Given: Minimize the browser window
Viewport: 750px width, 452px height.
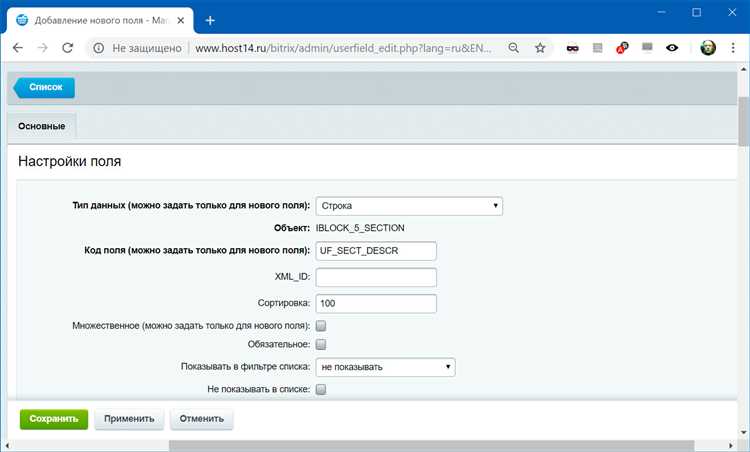Looking at the screenshot, I should point(662,12).
